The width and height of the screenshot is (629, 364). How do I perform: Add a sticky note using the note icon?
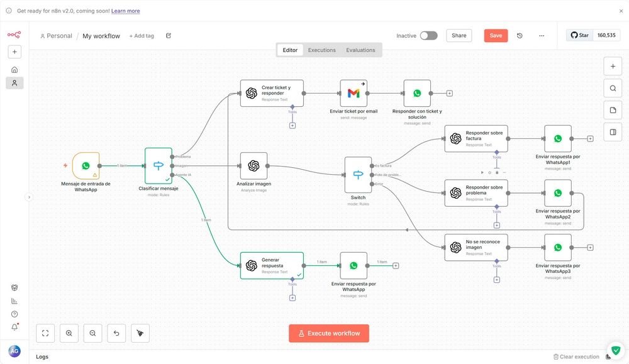click(613, 109)
